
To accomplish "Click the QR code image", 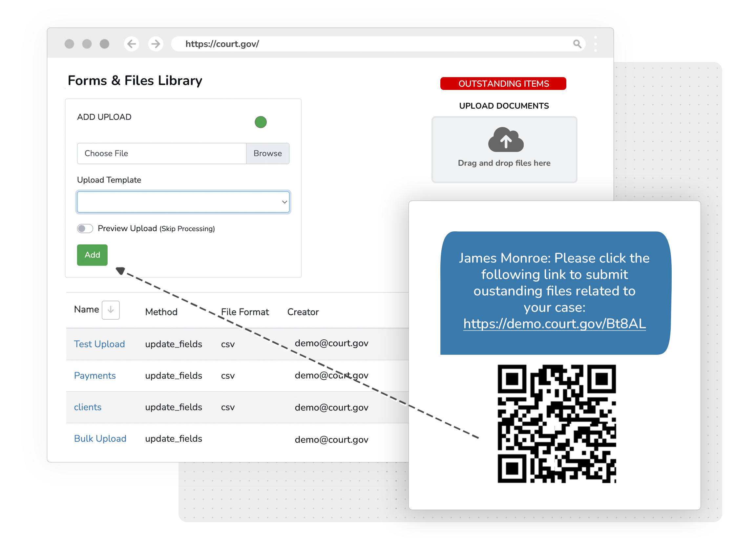I will tap(556, 423).
